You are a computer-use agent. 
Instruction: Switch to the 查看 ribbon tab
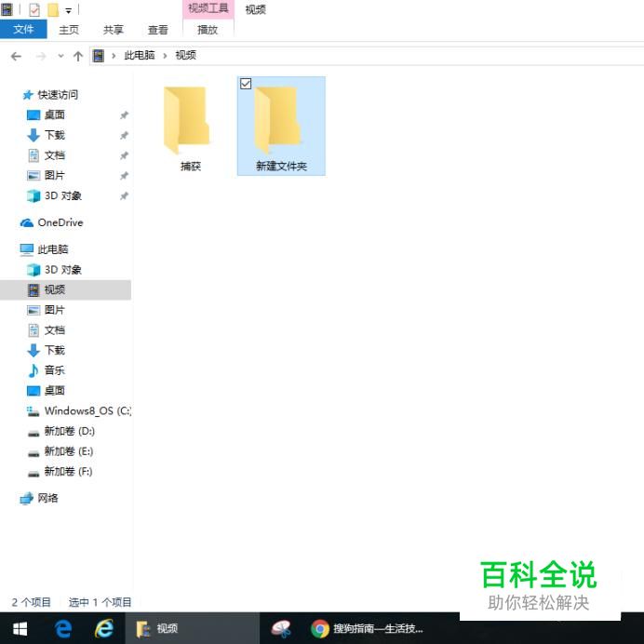click(x=157, y=30)
